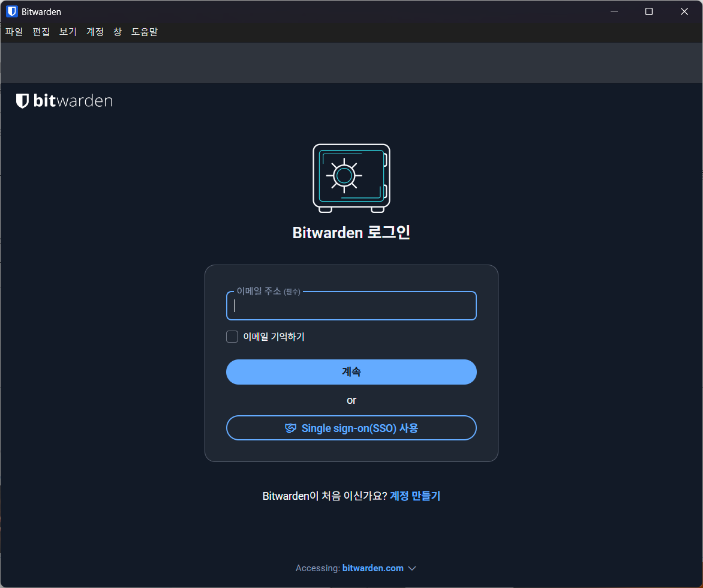The height and width of the screenshot is (588, 703).
Task: Click the Bitwarden icon in the title bar
Action: pyautogui.click(x=11, y=11)
